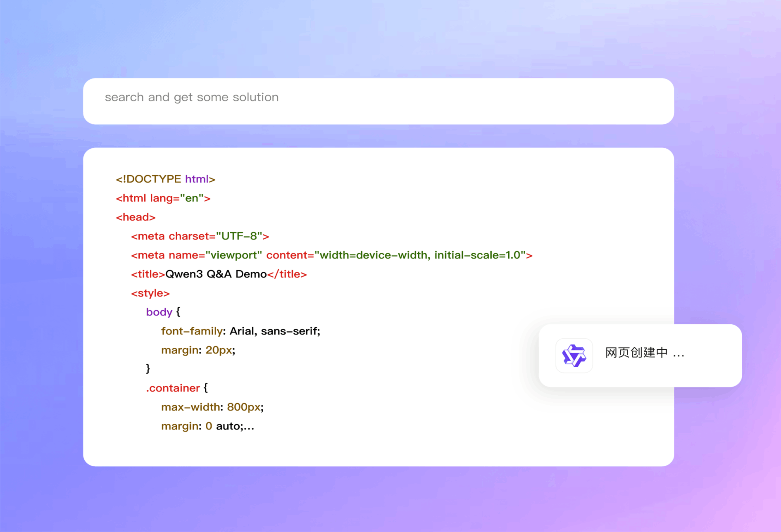781x532 pixels.
Task: Click the meta charset="UTF-8" line
Action: (x=200, y=236)
